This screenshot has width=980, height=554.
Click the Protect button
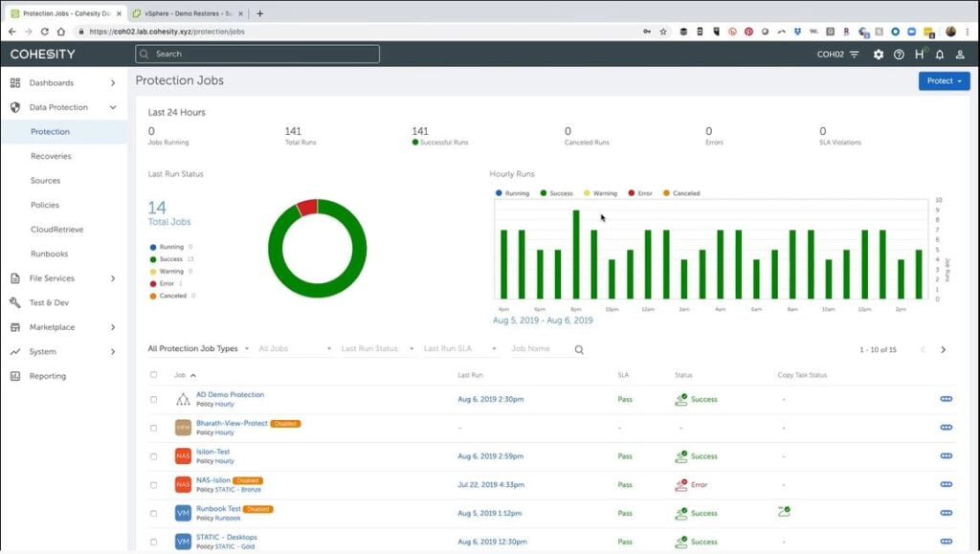pyautogui.click(x=944, y=80)
